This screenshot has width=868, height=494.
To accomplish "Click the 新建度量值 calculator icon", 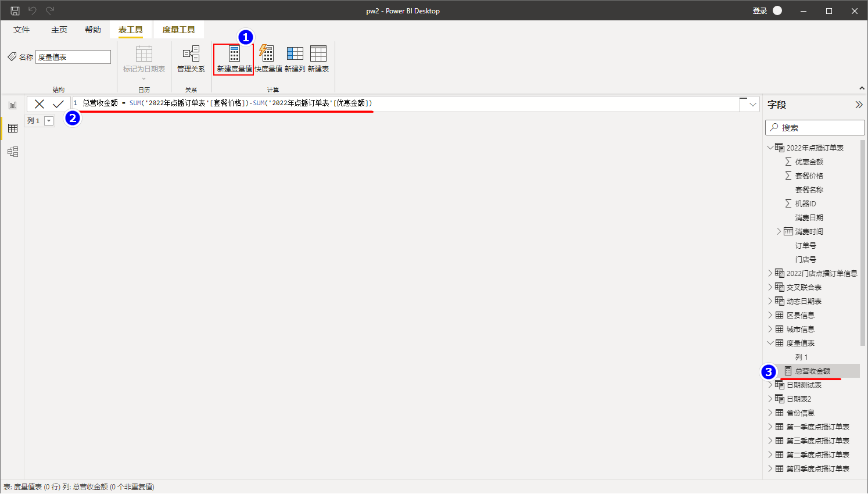I will (234, 53).
